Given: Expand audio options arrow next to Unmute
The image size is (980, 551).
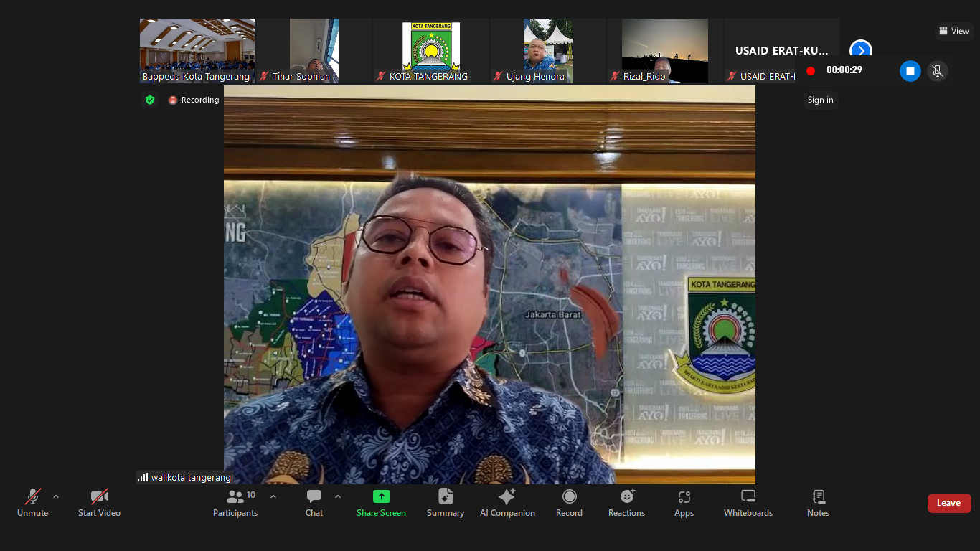Looking at the screenshot, I should [x=56, y=496].
